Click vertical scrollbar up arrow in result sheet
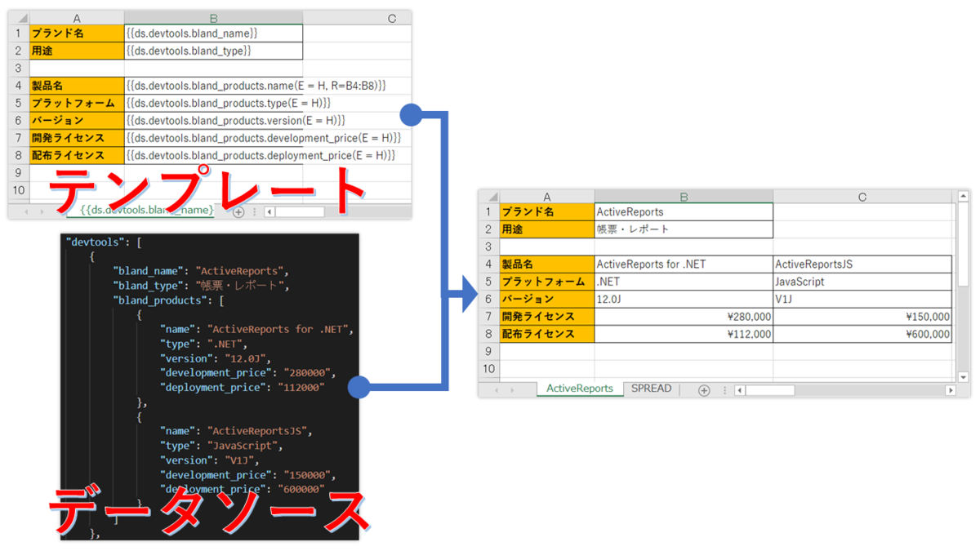 964,197
